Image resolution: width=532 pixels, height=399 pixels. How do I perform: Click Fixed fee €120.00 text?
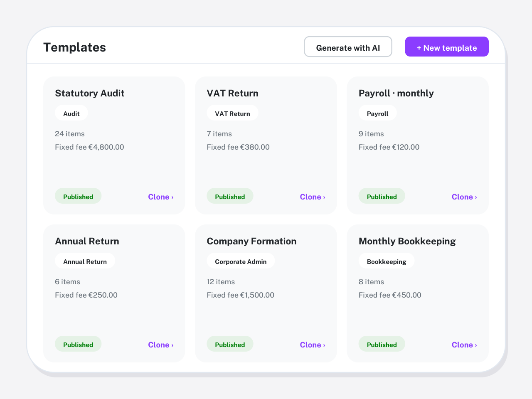coord(389,147)
